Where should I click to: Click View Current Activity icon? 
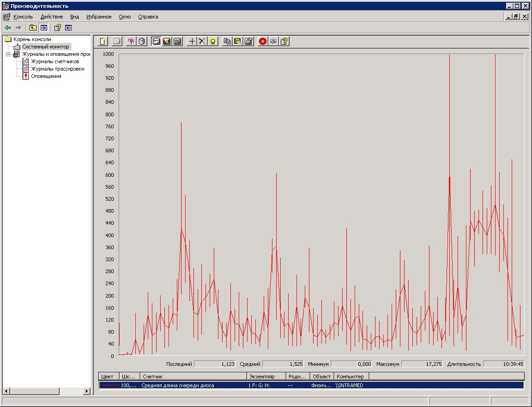point(131,41)
